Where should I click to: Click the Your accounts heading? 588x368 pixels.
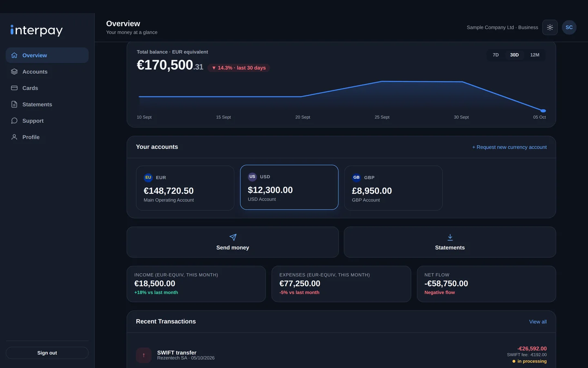pyautogui.click(x=157, y=147)
